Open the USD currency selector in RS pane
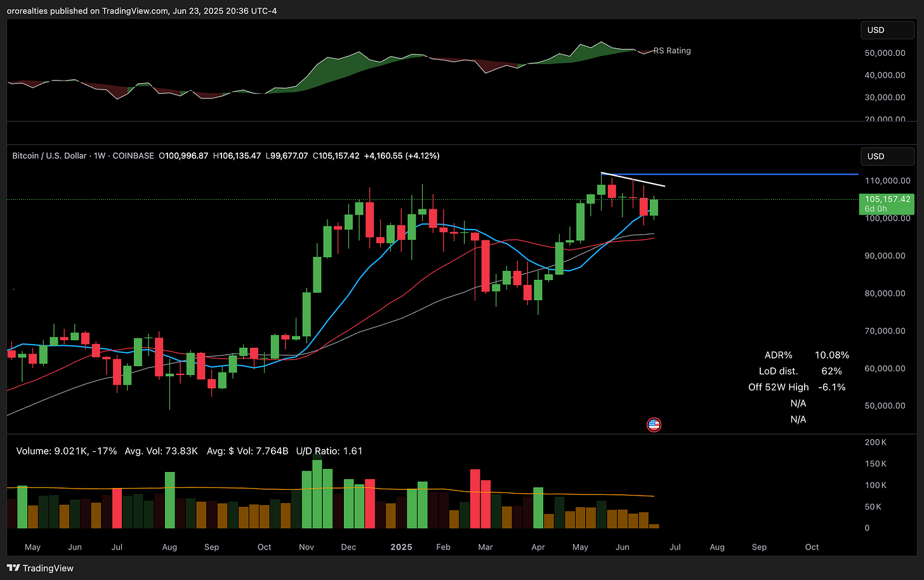Image resolution: width=924 pixels, height=580 pixels. [887, 30]
